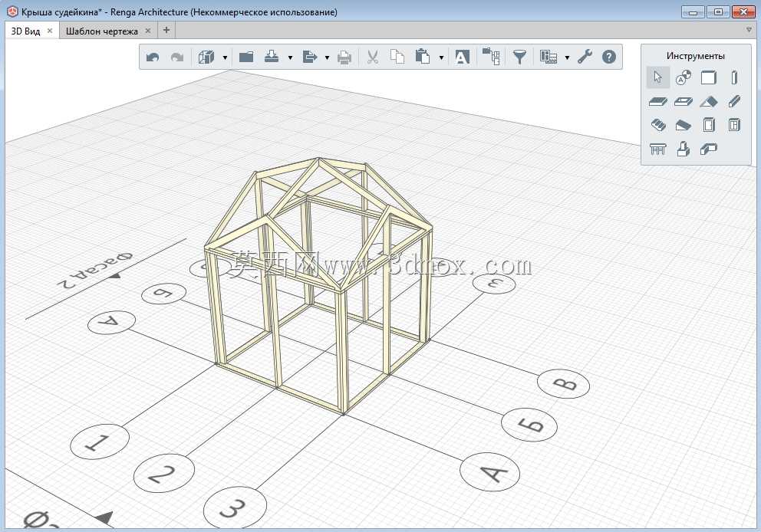
Task: Expand the paste options dropdown arrow
Action: [441, 57]
